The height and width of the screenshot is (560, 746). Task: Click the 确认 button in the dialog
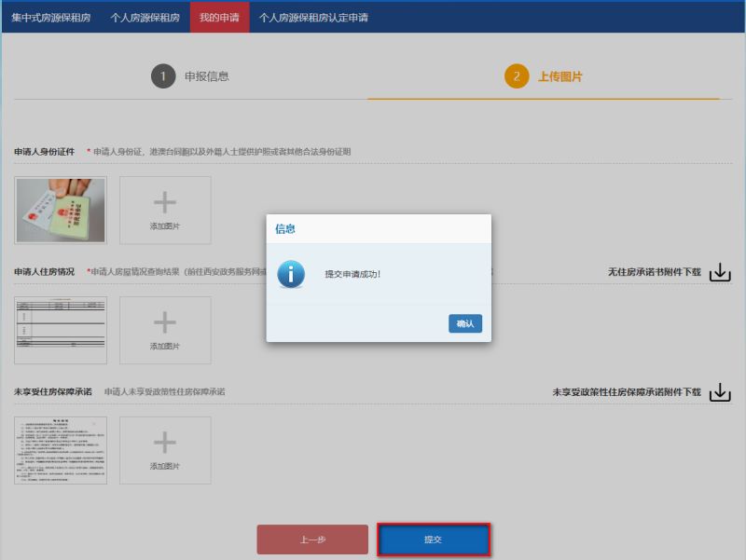464,323
